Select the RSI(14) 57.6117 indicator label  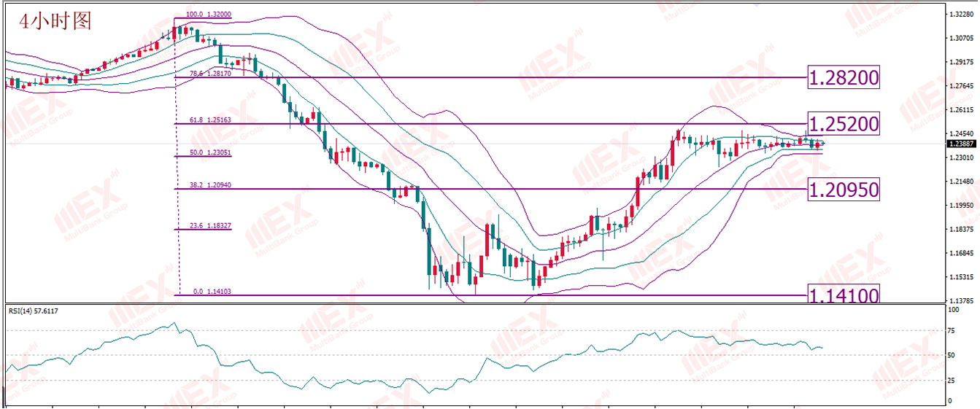coord(34,311)
